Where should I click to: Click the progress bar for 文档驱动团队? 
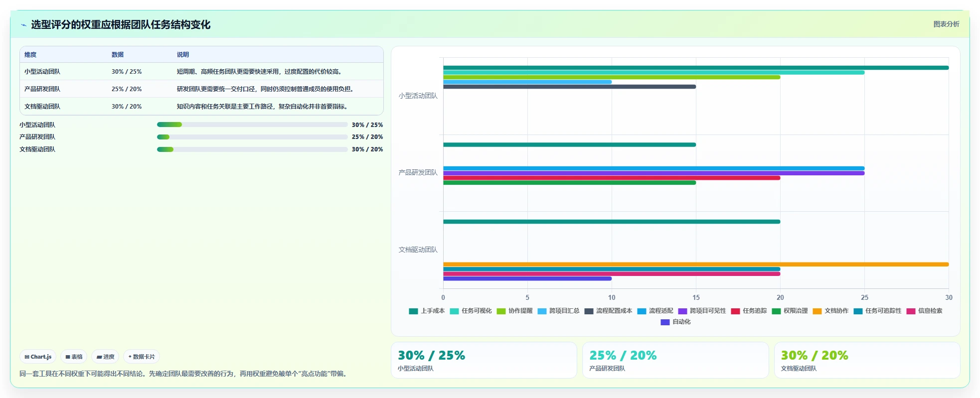252,149
